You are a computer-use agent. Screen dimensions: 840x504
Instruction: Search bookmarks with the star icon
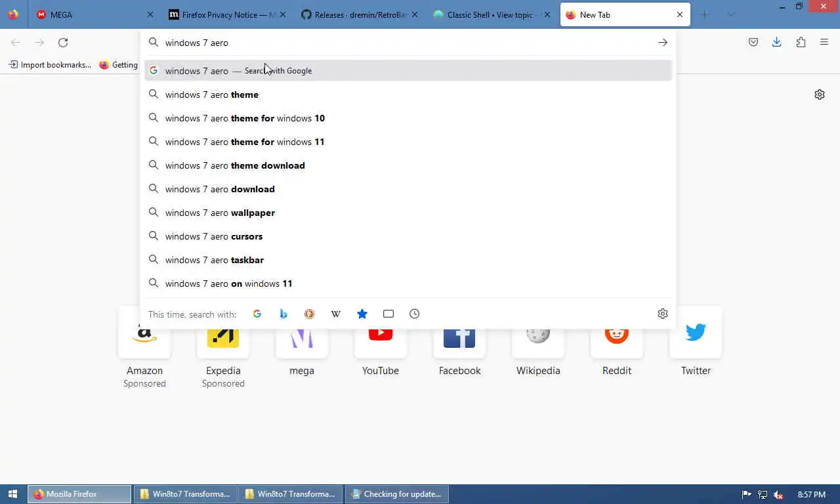362,314
